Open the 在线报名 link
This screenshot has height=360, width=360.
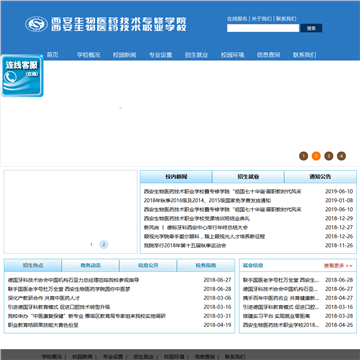click(237, 19)
